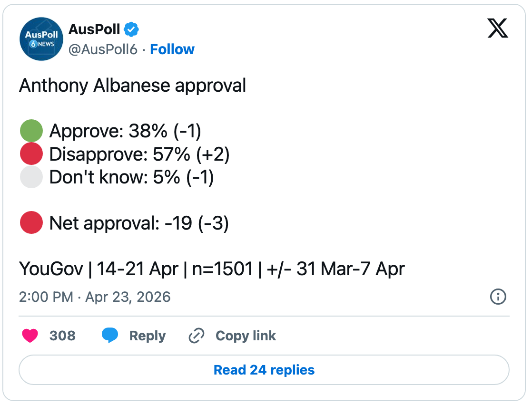This screenshot has width=532, height=404.
Task: Like the post with heart icon
Action: pyautogui.click(x=30, y=336)
